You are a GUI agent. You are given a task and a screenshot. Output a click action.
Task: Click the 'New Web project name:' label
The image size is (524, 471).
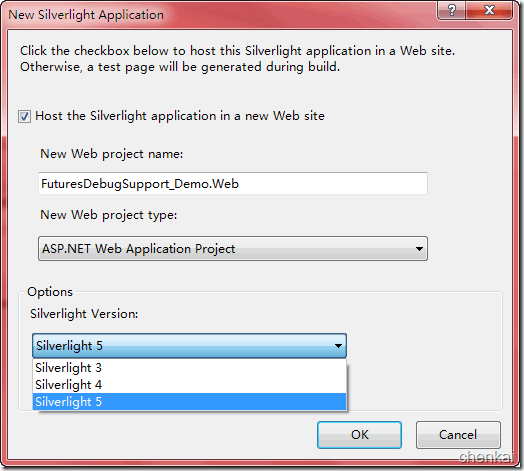tap(112, 154)
